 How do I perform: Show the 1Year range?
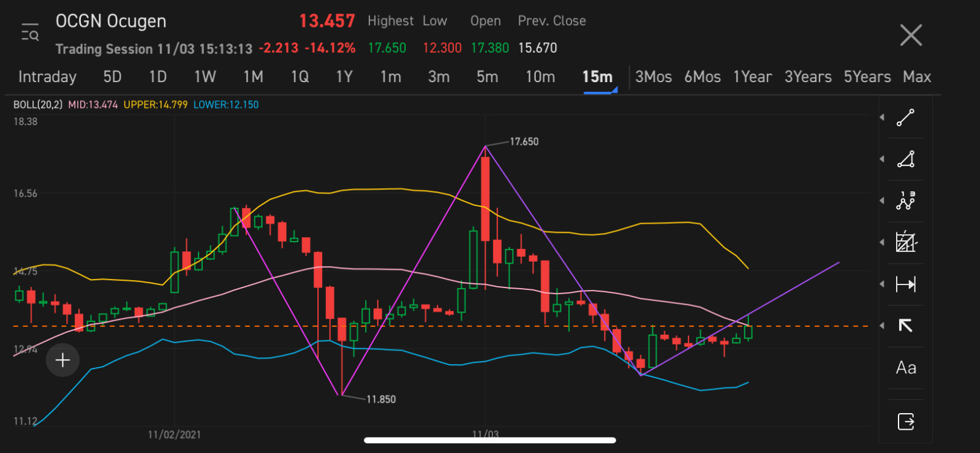click(x=752, y=77)
